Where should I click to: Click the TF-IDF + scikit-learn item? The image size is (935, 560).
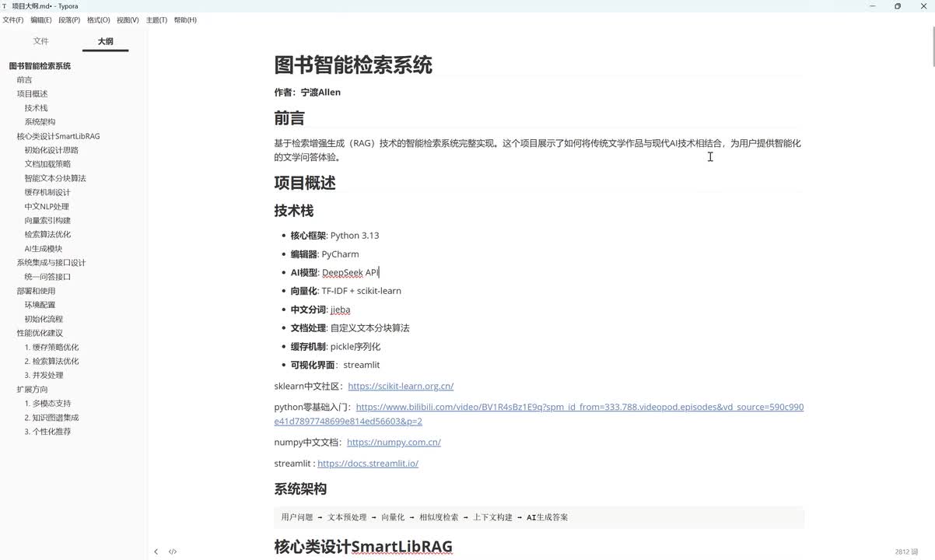point(345,290)
